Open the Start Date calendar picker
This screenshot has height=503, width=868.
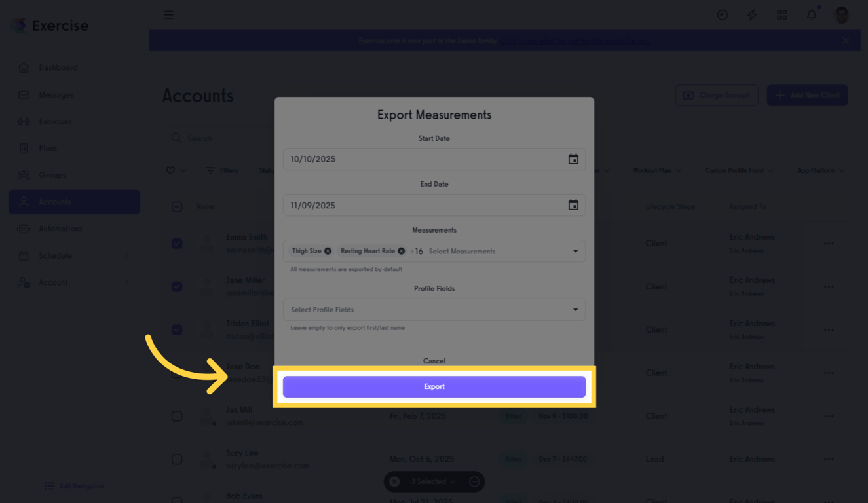pos(573,158)
